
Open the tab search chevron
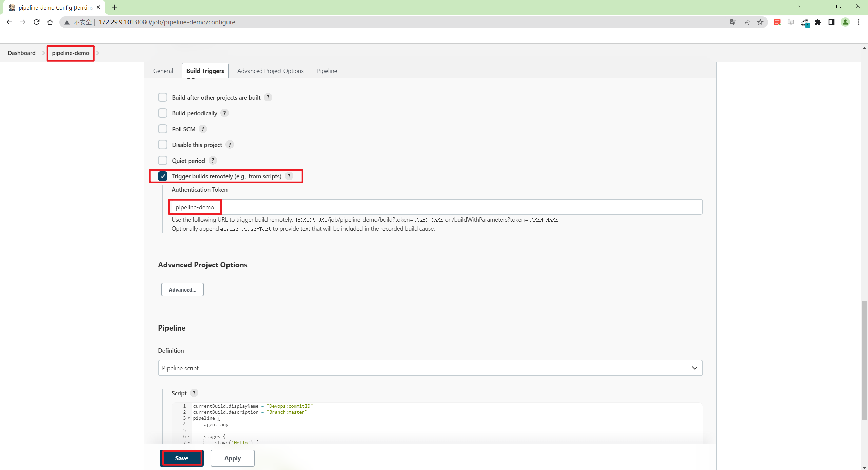point(800,6)
